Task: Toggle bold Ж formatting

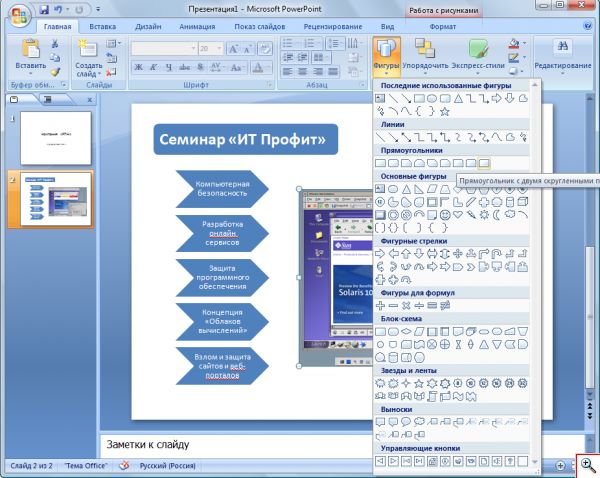Action: pyautogui.click(x=139, y=68)
